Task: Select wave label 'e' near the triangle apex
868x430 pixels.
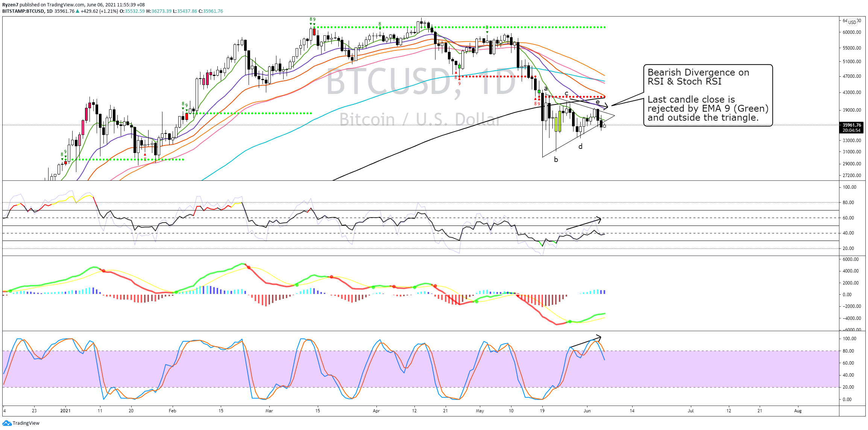Action: [x=598, y=102]
